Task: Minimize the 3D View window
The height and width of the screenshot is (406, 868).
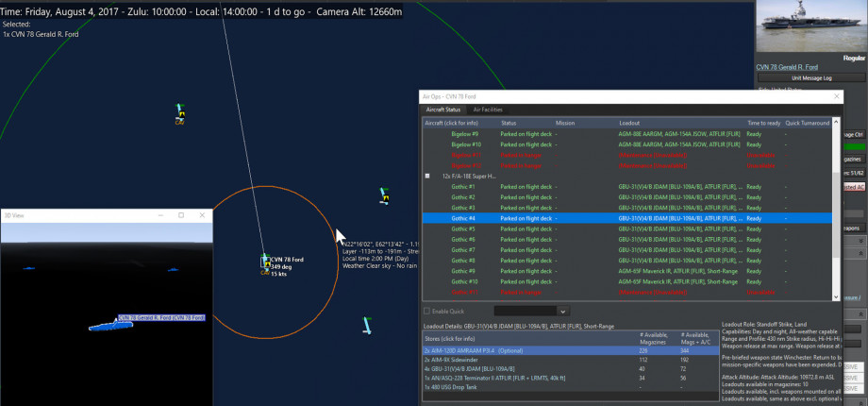Action: (159, 215)
